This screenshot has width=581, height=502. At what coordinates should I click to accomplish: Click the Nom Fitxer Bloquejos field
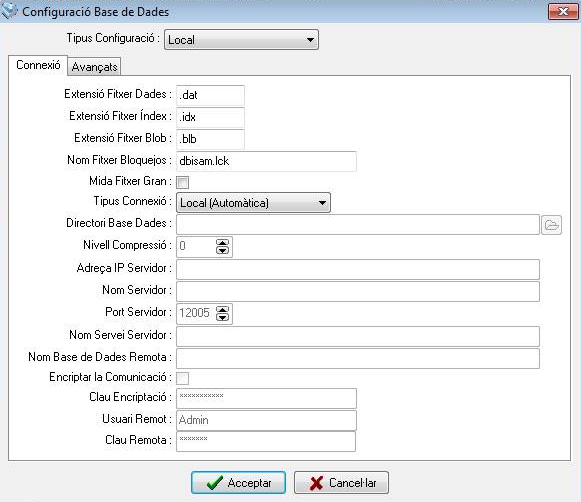[266, 161]
